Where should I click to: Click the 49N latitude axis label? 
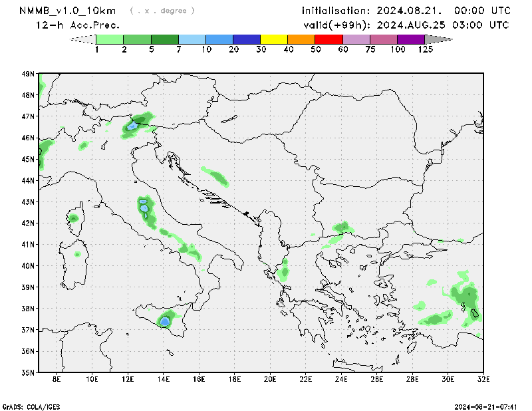point(28,74)
